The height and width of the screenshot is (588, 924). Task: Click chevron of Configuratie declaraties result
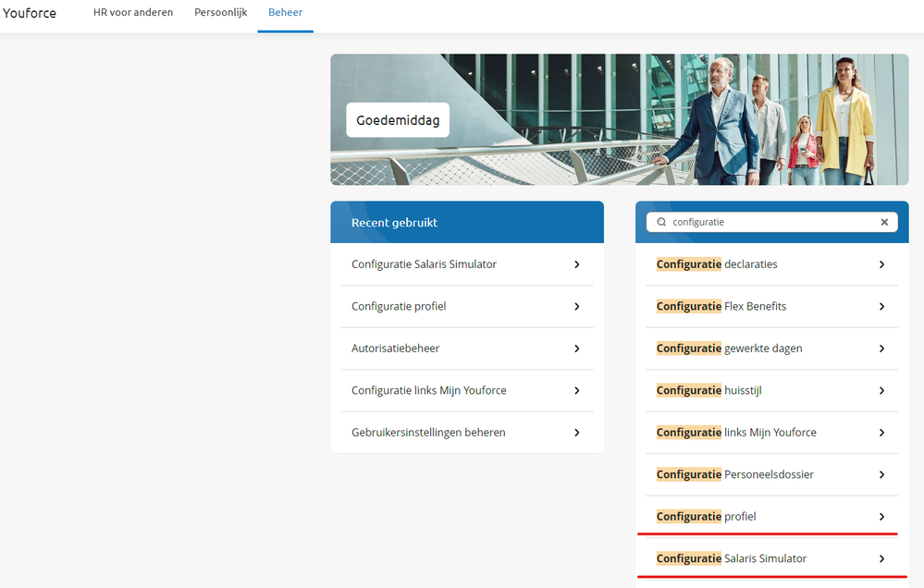[x=881, y=264]
